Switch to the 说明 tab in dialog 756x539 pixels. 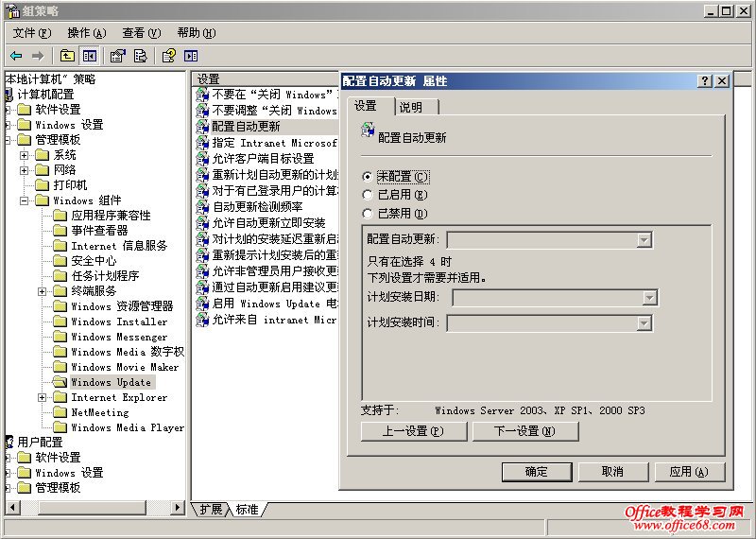pos(411,107)
